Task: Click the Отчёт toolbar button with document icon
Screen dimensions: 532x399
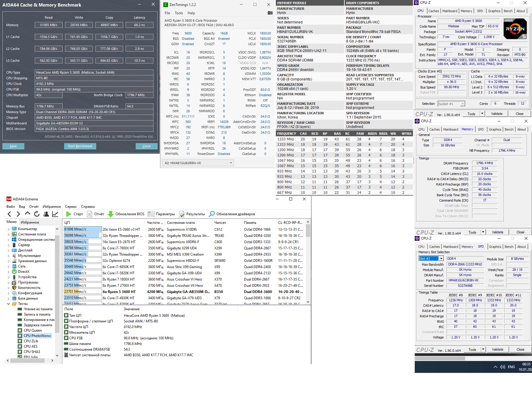Action: [96, 214]
